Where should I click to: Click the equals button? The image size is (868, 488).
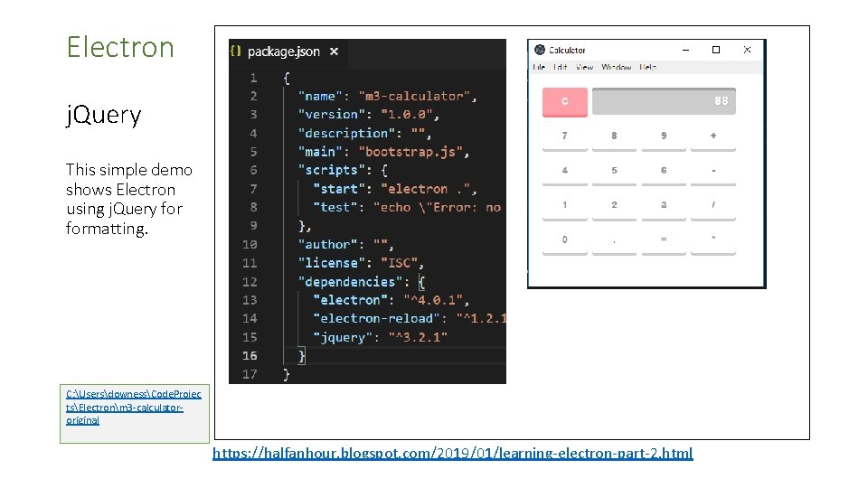pyautogui.click(x=664, y=240)
